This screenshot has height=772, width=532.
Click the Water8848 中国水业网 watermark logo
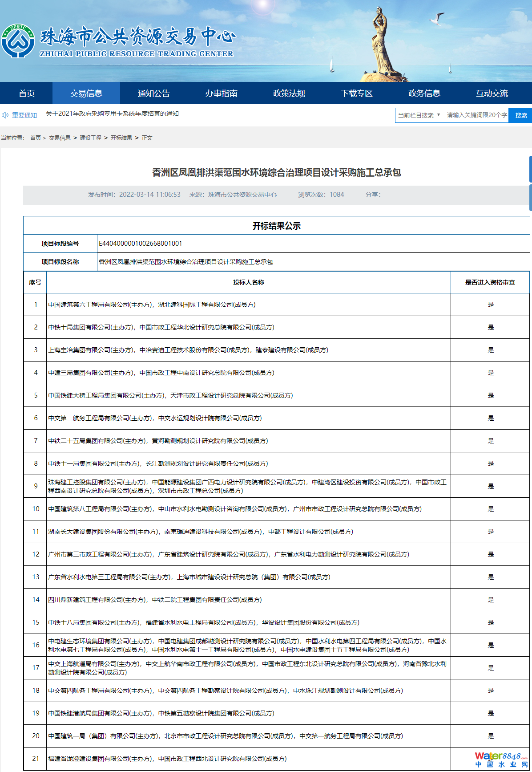click(x=500, y=759)
